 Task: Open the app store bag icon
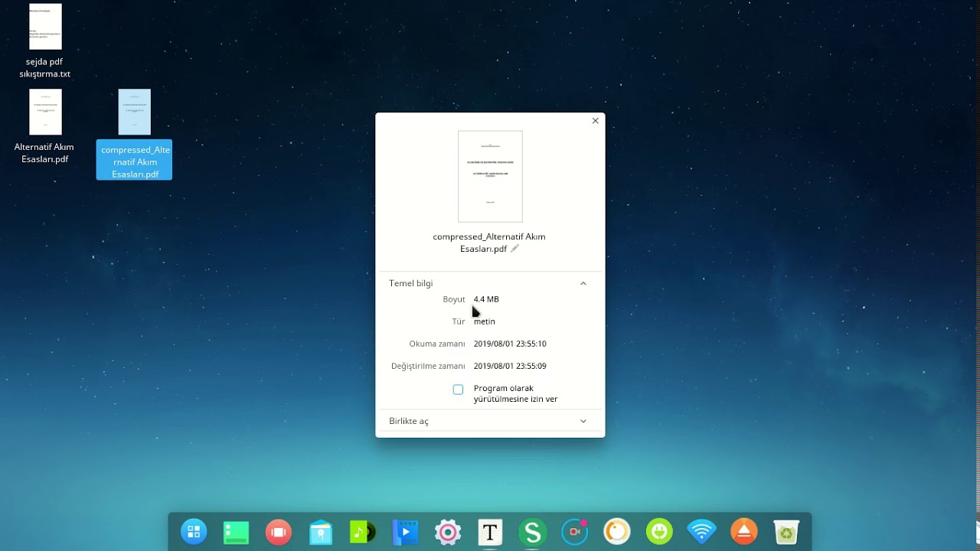tap(321, 532)
